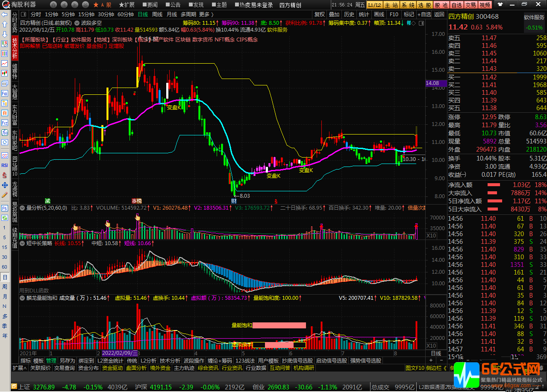Click the pencil drawing tool sidebar icon
Image resolution: width=547 pixels, height=392 pixels.
[5, 195]
